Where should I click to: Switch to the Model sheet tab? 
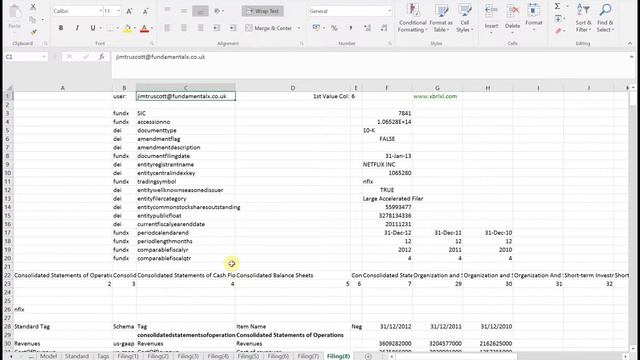tap(48, 356)
